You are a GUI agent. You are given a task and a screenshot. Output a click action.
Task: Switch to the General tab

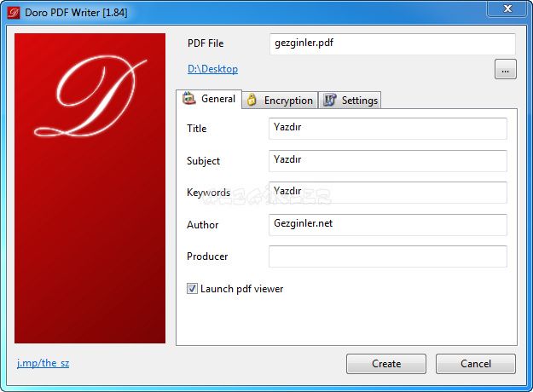click(209, 99)
